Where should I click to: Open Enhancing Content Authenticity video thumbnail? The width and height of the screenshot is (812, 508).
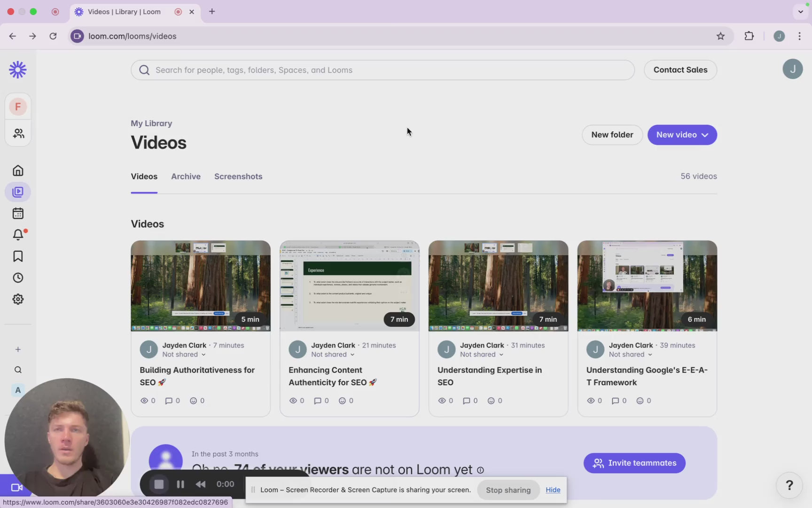[x=349, y=286]
